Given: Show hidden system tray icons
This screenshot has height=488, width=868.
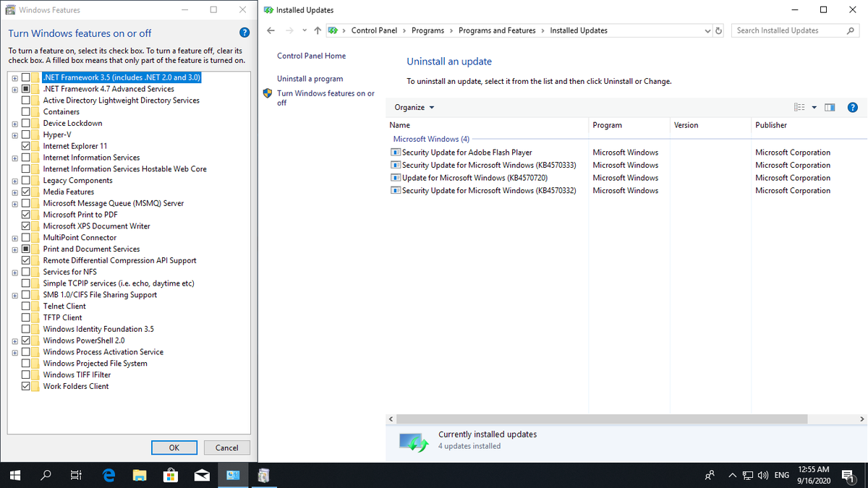Looking at the screenshot, I should (x=732, y=475).
